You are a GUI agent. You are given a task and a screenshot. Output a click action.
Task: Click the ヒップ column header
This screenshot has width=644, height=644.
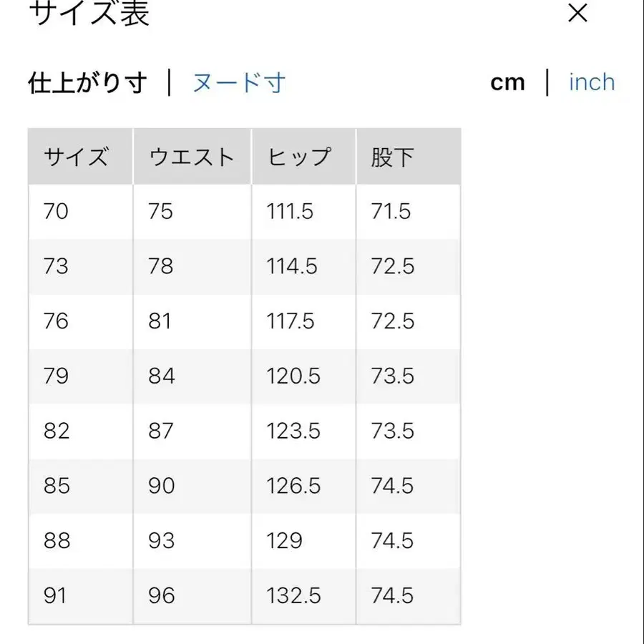(x=301, y=156)
